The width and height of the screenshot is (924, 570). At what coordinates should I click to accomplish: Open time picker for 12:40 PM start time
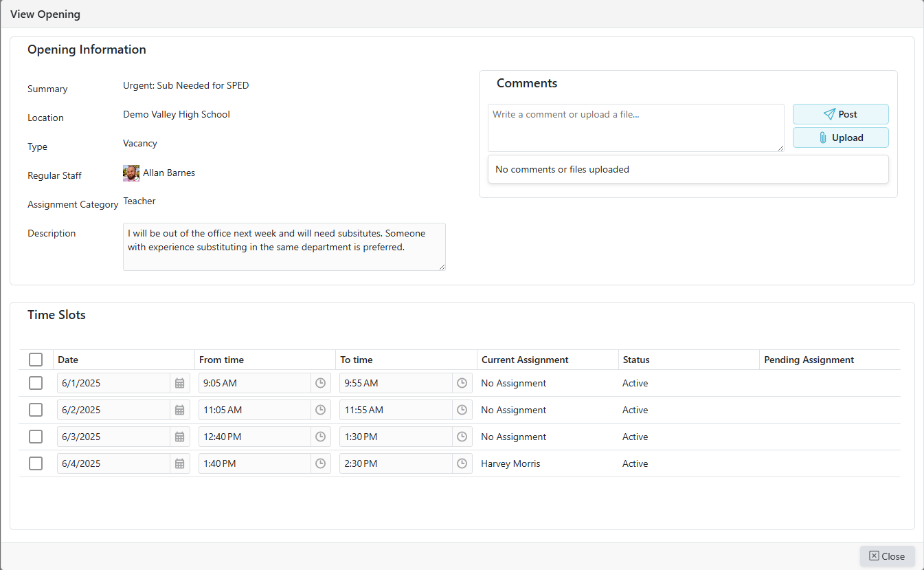click(320, 437)
